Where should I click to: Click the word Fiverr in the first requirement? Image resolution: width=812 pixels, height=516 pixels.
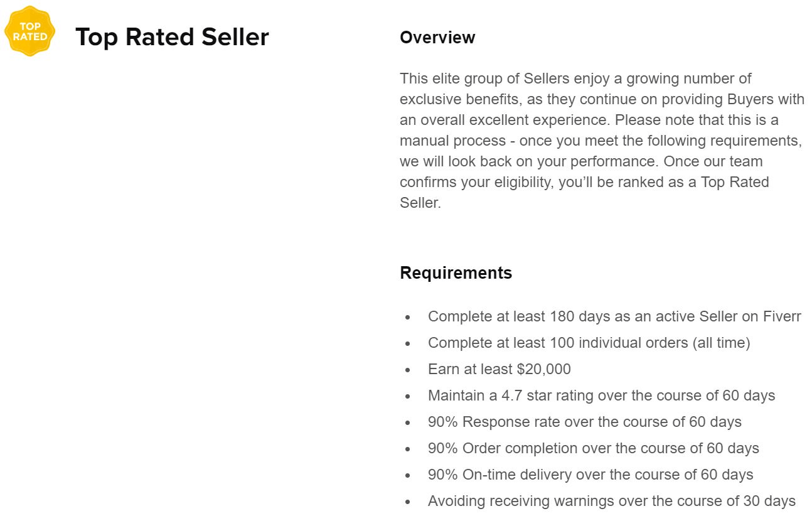pyautogui.click(x=782, y=316)
